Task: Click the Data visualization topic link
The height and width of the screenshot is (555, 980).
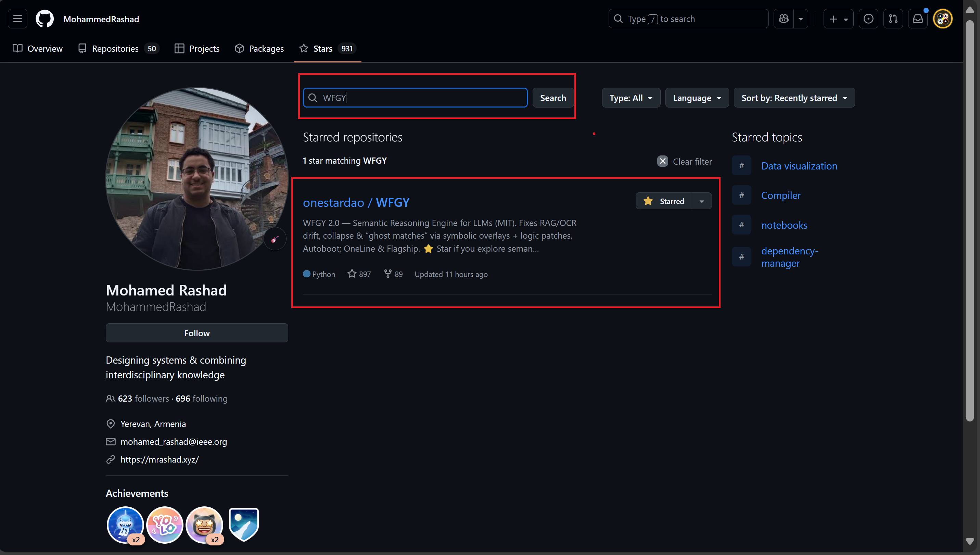Action: click(799, 166)
